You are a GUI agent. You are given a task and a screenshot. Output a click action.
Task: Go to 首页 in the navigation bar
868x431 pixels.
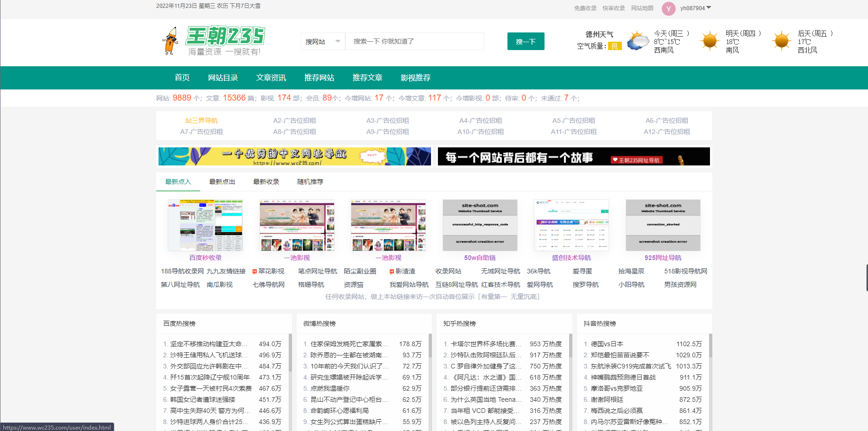[x=182, y=77]
